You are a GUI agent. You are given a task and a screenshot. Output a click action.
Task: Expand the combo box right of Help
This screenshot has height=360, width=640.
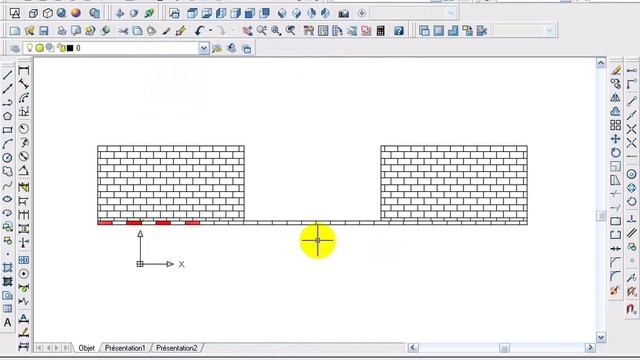pyautogui.click(x=549, y=31)
